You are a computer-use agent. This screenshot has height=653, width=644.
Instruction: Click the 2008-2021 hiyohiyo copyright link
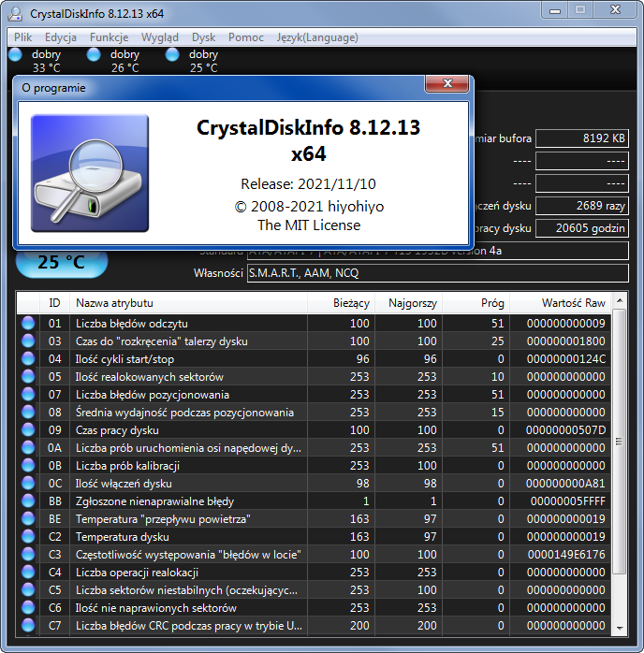(309, 207)
